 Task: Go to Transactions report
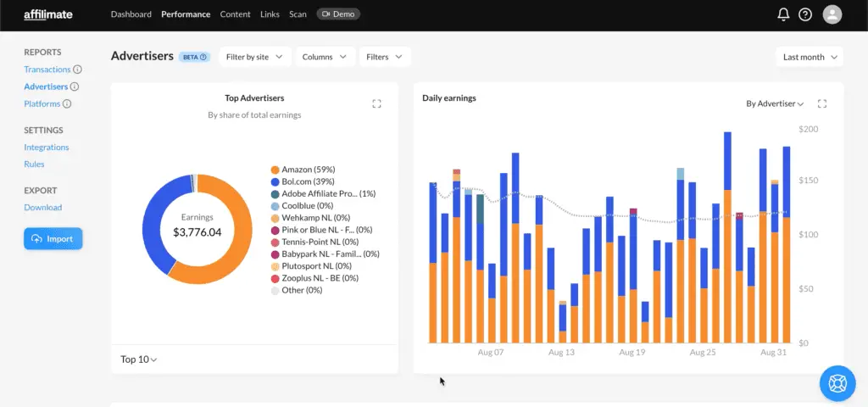tap(47, 70)
